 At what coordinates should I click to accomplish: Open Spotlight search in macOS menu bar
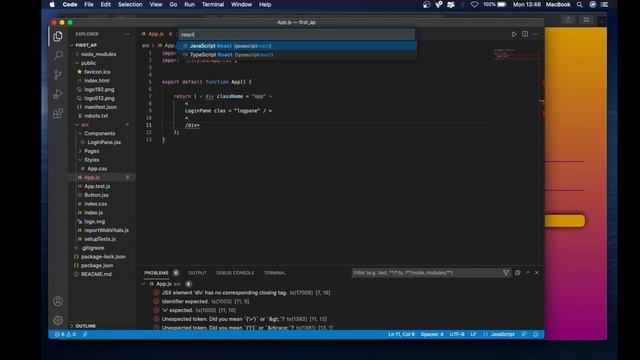click(x=580, y=4)
